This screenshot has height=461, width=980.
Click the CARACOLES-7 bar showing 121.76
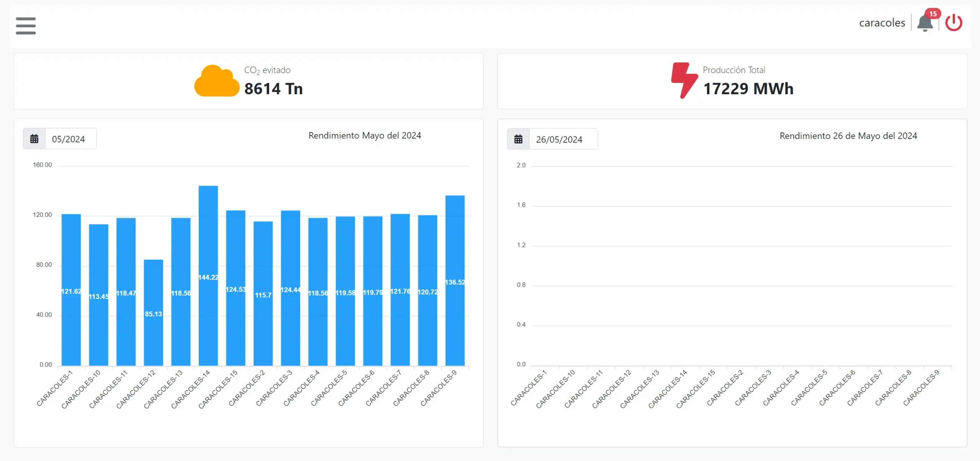tap(400, 290)
